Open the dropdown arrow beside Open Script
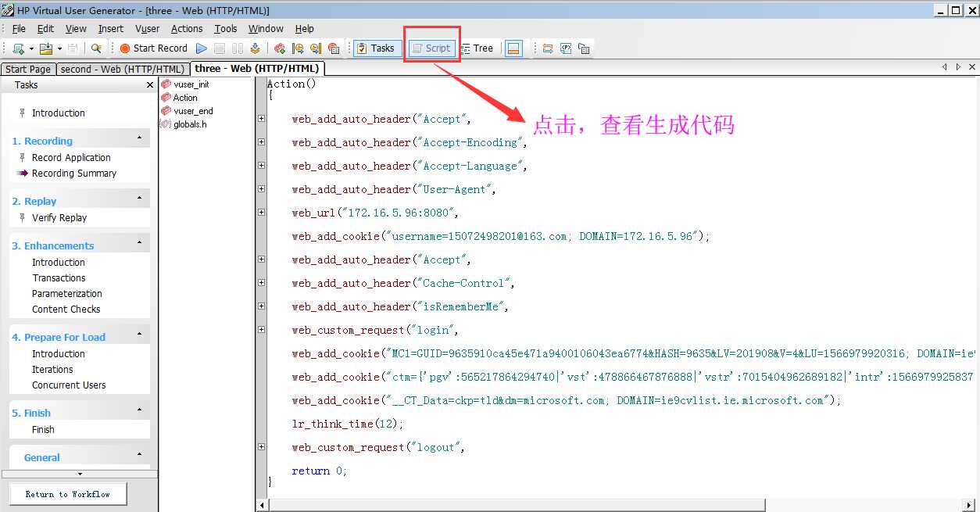 [59, 48]
